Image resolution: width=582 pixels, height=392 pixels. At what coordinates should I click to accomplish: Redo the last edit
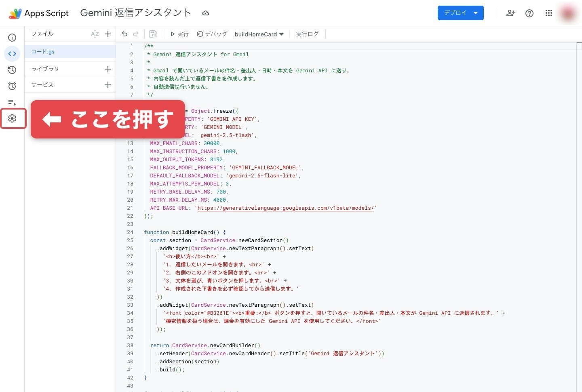pos(136,34)
